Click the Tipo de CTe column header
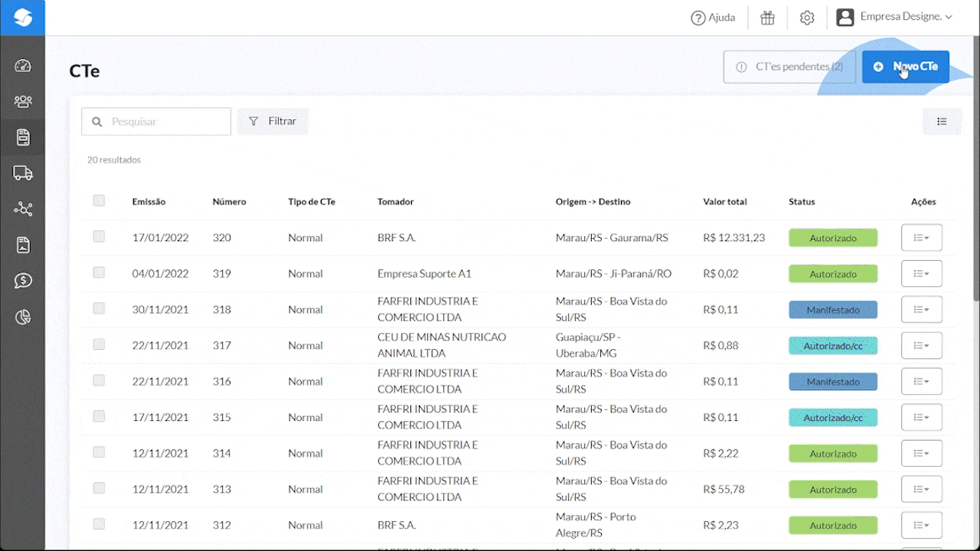The width and height of the screenshot is (980, 551). (312, 202)
